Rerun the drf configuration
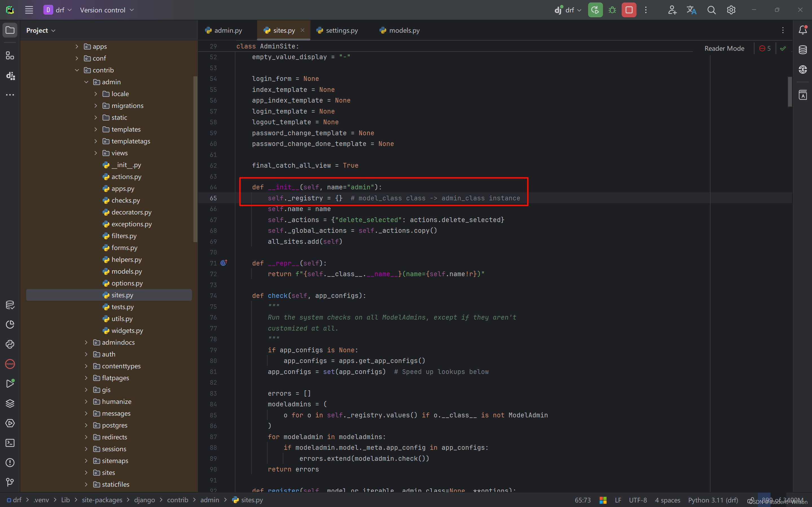812x507 pixels. (595, 10)
